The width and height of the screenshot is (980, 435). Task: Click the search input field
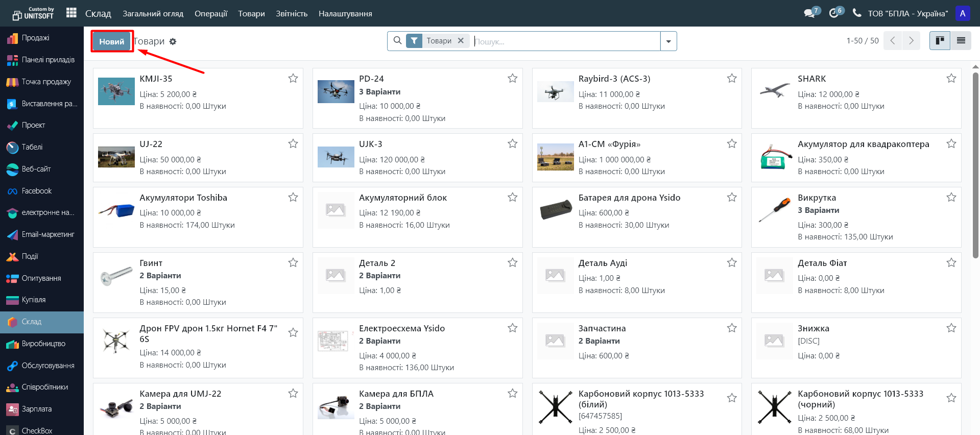click(x=566, y=41)
